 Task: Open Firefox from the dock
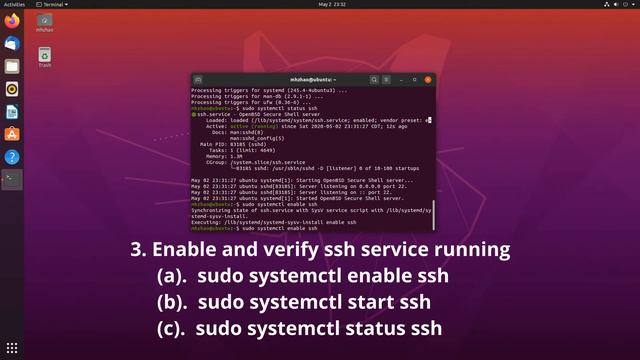[12, 20]
